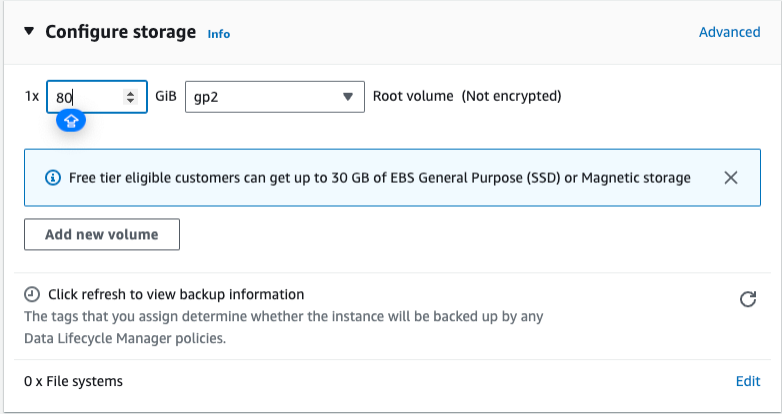Increase volume size with the up stepper arrow
This screenshot has width=782, height=414.
[130, 93]
